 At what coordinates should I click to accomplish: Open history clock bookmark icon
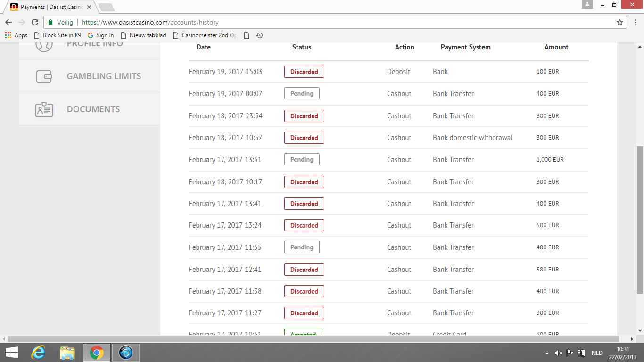point(259,35)
